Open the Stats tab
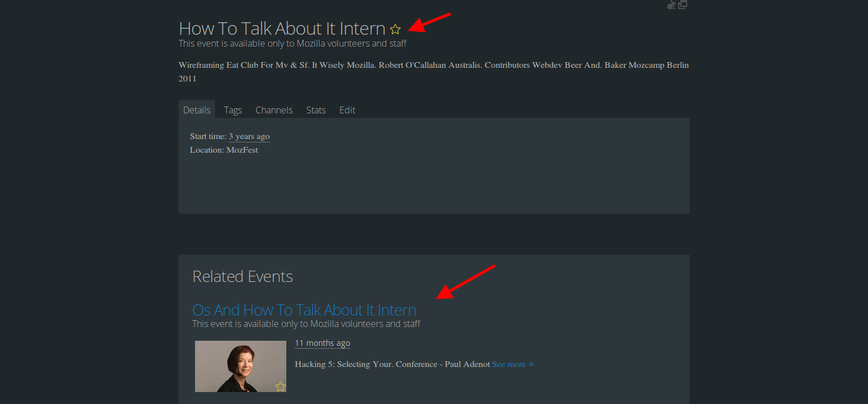This screenshot has height=404, width=868. pyautogui.click(x=316, y=110)
